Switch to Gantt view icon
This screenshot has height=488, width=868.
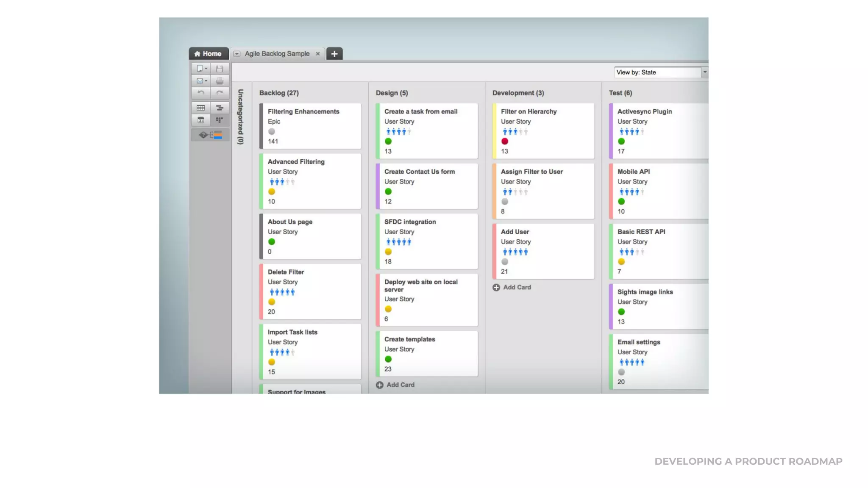coord(220,108)
